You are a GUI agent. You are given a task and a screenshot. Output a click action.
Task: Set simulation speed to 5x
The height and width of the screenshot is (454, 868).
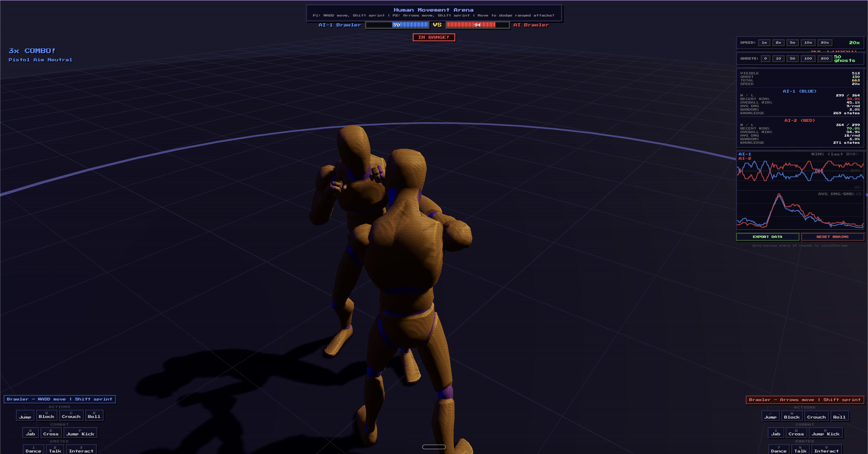(792, 43)
